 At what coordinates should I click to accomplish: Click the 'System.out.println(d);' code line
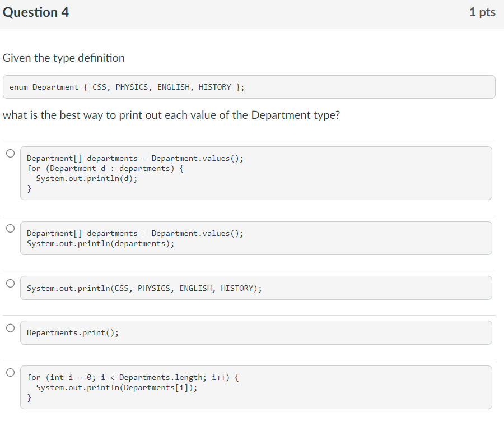click(x=86, y=179)
